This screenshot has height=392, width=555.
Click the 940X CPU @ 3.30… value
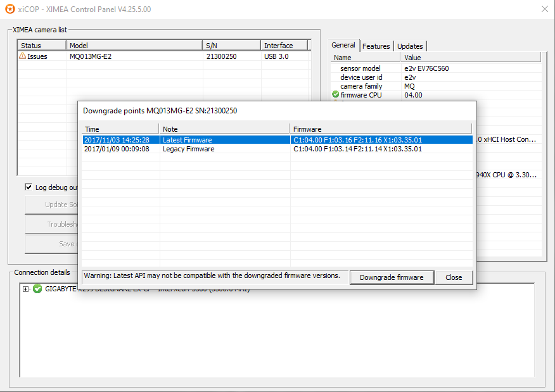point(507,175)
